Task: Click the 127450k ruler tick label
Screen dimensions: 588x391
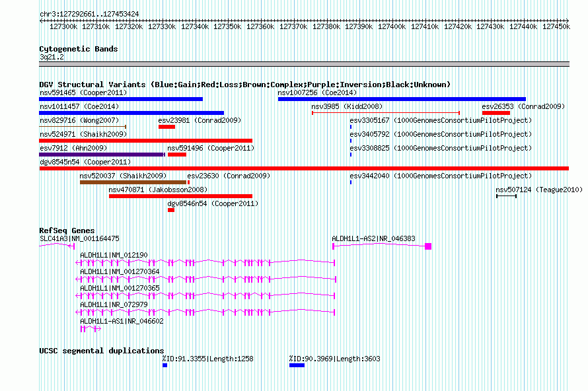Action: tap(556, 26)
